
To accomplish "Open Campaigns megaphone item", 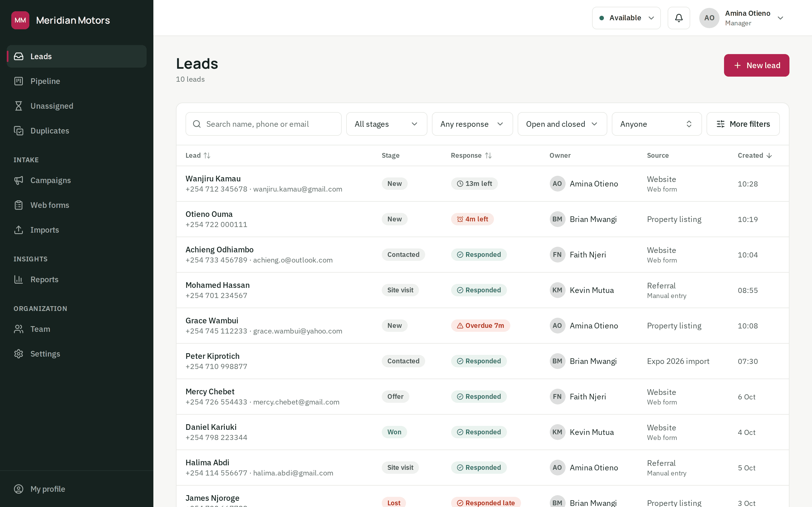I will coord(76,180).
